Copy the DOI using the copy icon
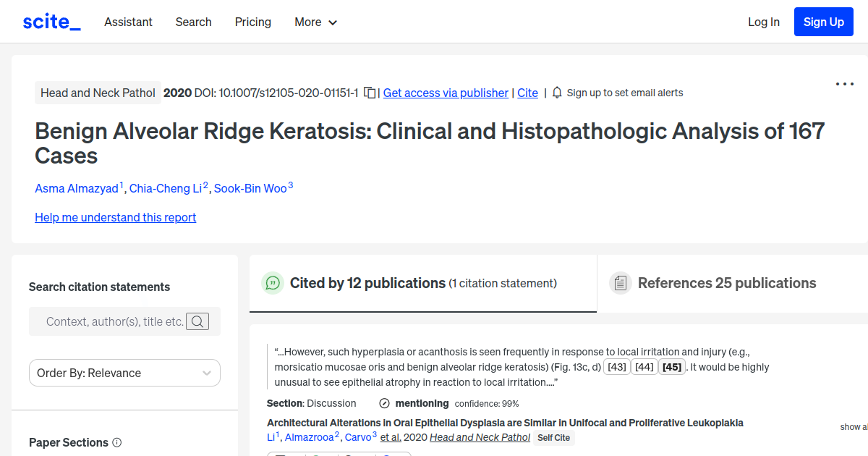Screen dimensions: 868x456 [x=369, y=93]
